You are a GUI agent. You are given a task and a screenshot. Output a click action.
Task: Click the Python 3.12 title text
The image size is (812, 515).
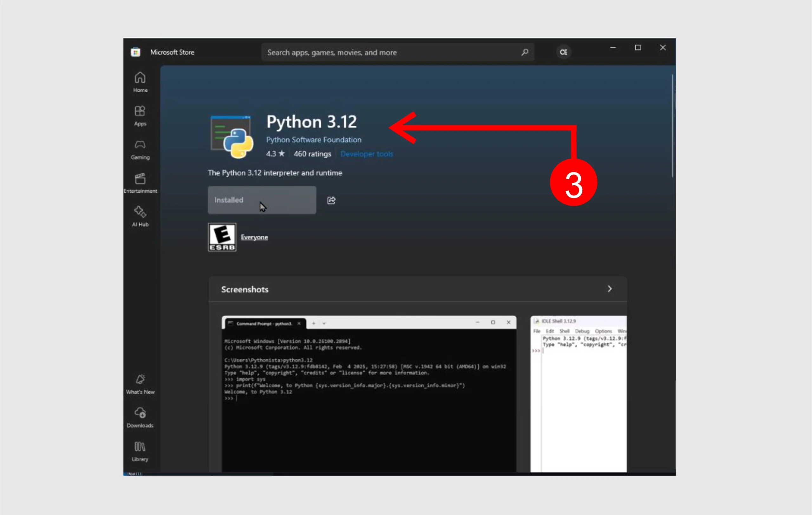point(311,122)
